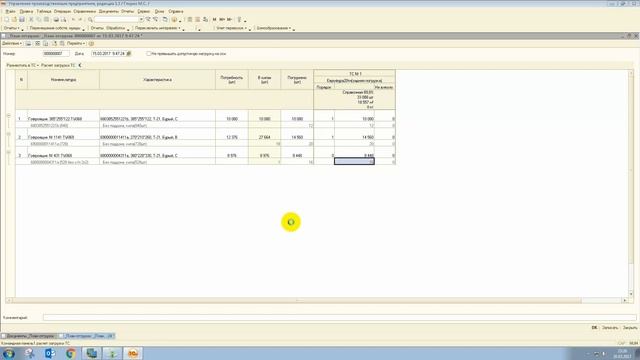Click the Find magnifier icon

pyautogui.click(x=90, y=20)
